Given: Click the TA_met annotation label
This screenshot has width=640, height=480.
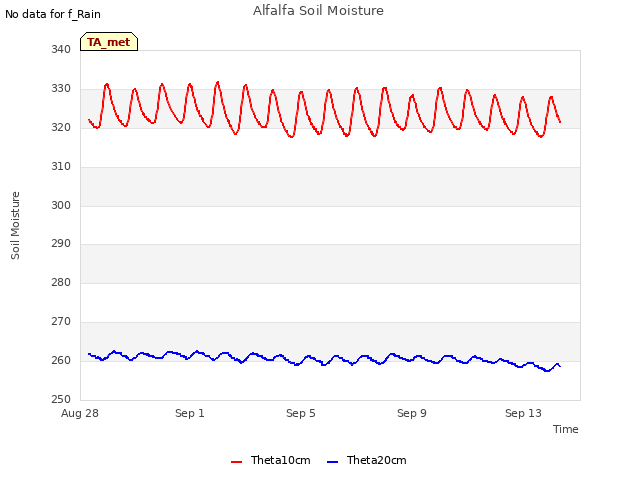Looking at the screenshot, I should [x=109, y=42].
